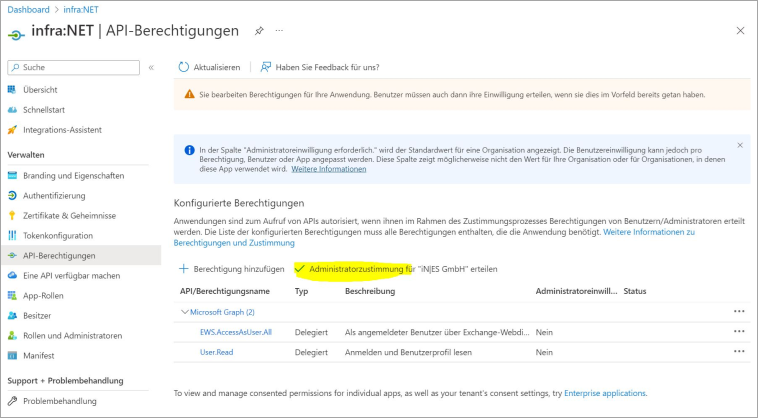Click the Dashboard breadcrumb link
Viewport: 758px width, 418px height.
(28, 9)
